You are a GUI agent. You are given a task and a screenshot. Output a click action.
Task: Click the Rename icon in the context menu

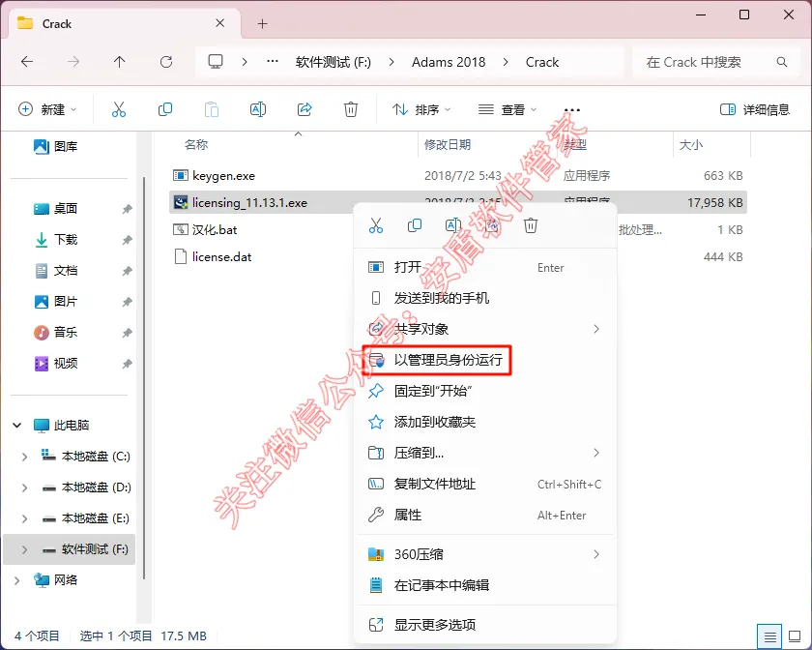click(453, 225)
